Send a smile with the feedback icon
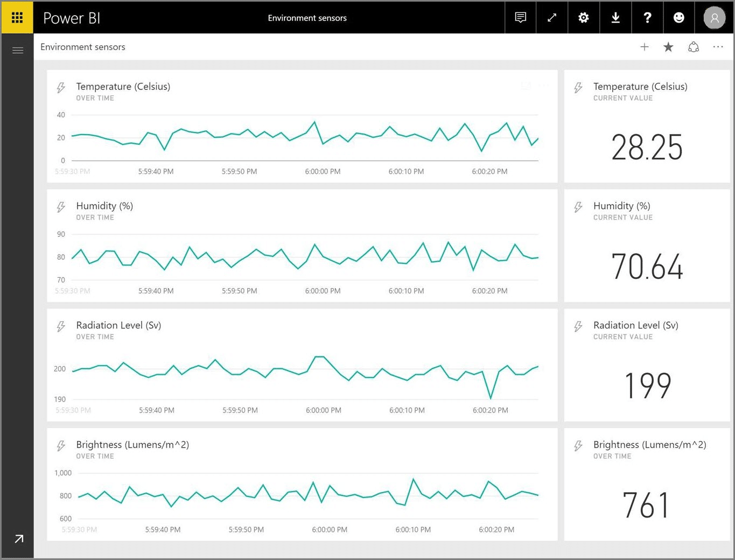 tap(678, 17)
